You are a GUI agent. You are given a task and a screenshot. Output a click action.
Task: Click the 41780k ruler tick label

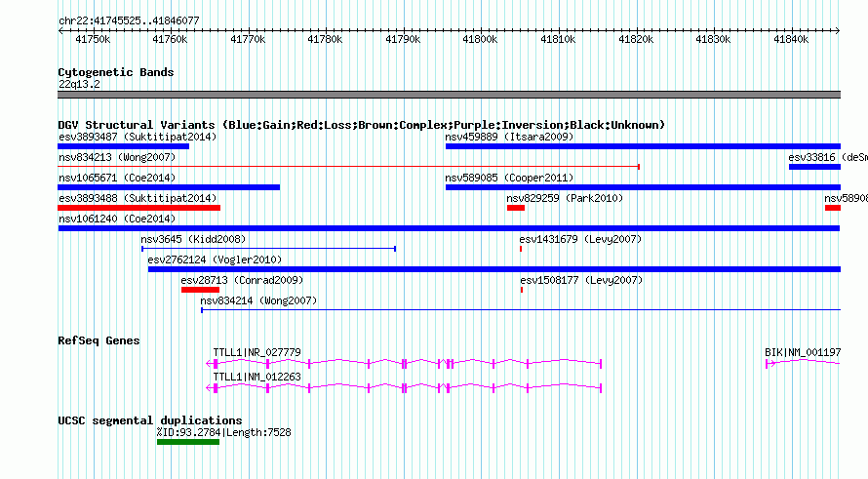(325, 39)
